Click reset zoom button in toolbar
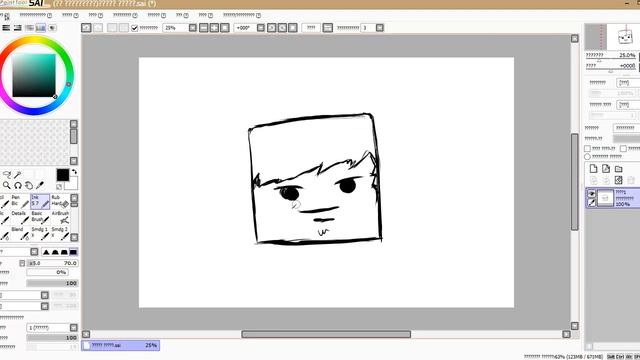The image size is (640, 360). click(x=225, y=28)
